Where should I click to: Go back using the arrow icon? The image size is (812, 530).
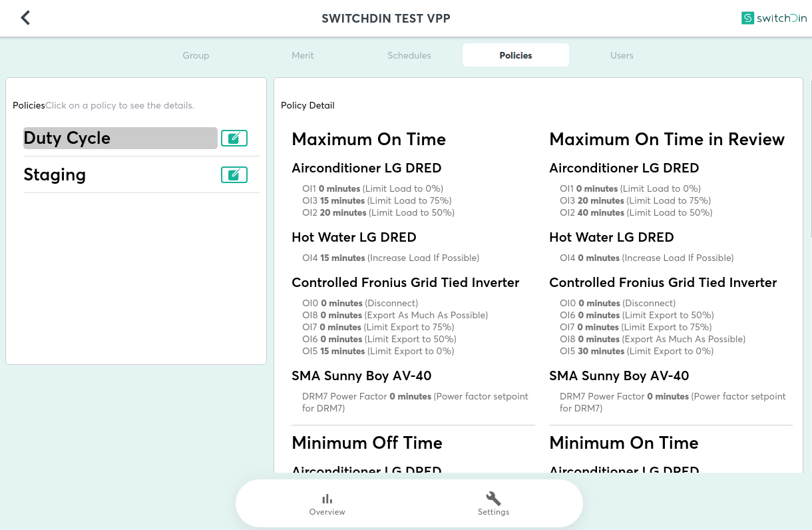[x=25, y=18]
